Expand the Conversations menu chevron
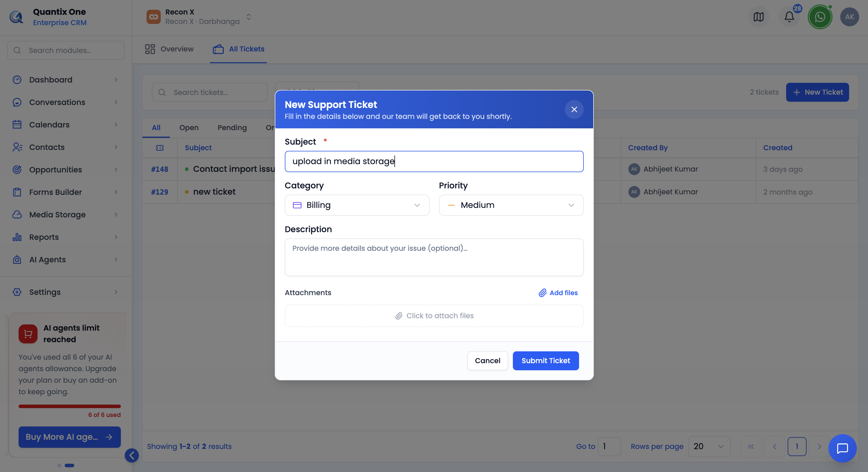Screen dimensions: 868x472 [116, 102]
